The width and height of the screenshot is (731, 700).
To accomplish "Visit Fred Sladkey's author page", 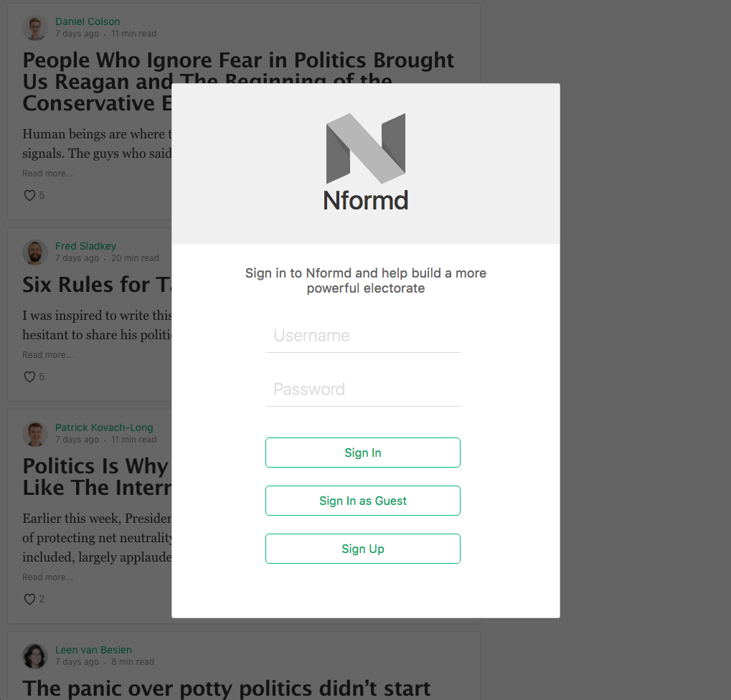I will pos(85,246).
